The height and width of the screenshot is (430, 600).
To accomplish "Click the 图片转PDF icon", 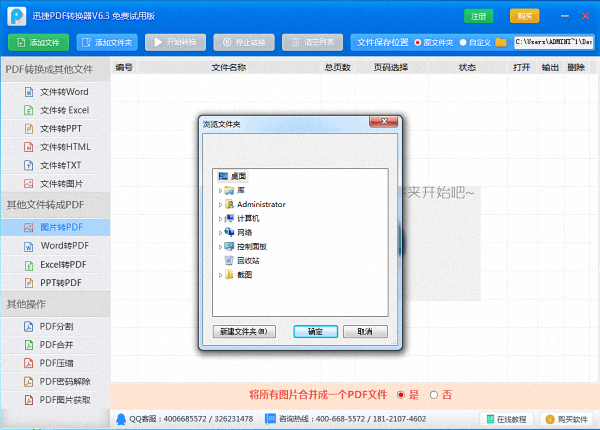I will coord(29,228).
